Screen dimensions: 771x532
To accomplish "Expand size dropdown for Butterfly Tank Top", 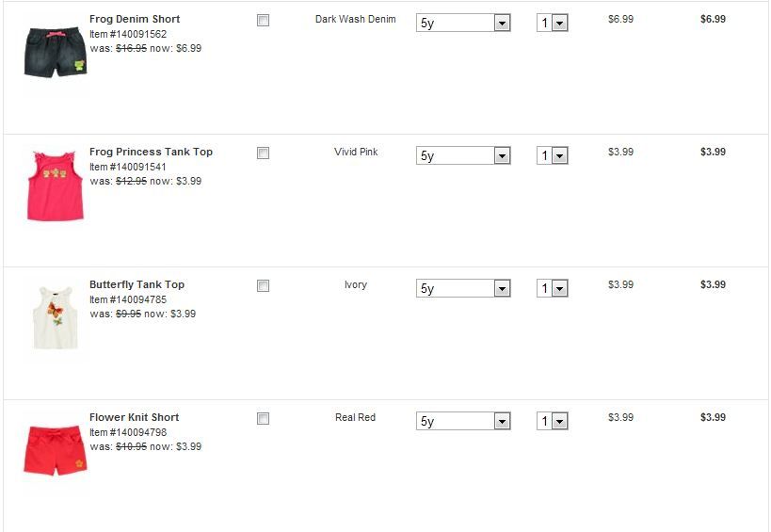I will coord(463,288).
